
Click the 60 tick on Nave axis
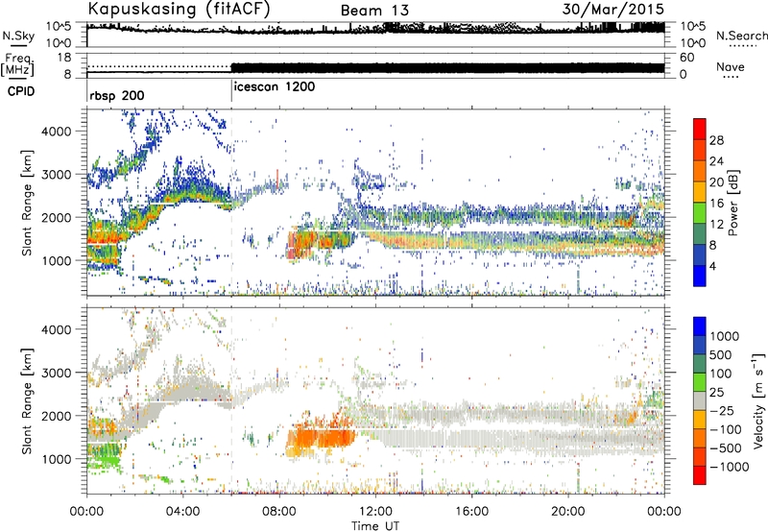687,58
